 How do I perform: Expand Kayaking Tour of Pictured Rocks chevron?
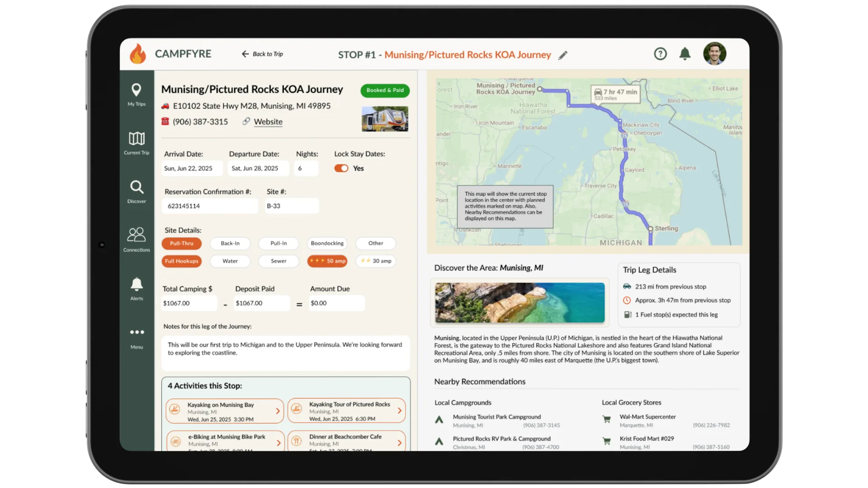[400, 411]
